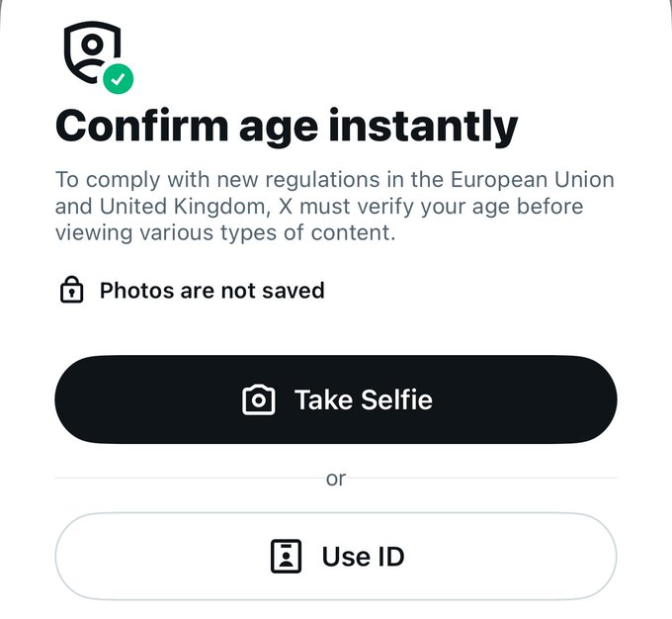Image resolution: width=672 pixels, height=619 pixels.
Task: Click the camera icon in Take Selfie
Action: pos(259,399)
